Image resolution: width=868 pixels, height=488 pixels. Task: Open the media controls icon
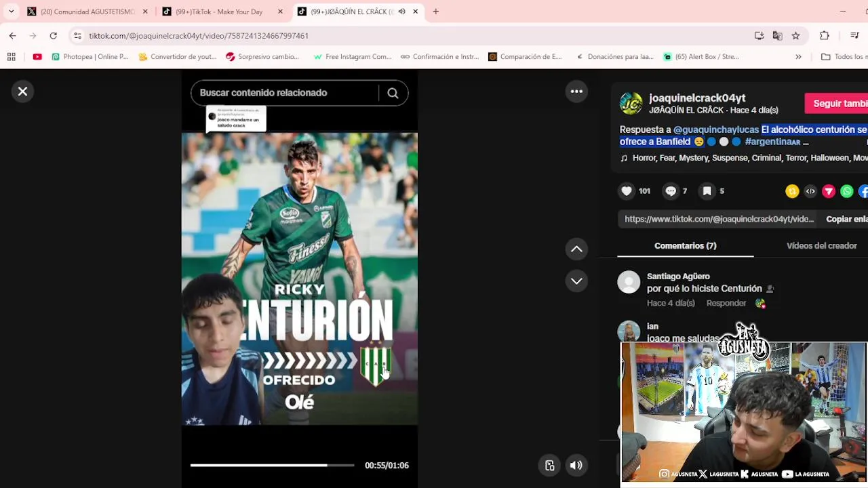[x=854, y=35]
